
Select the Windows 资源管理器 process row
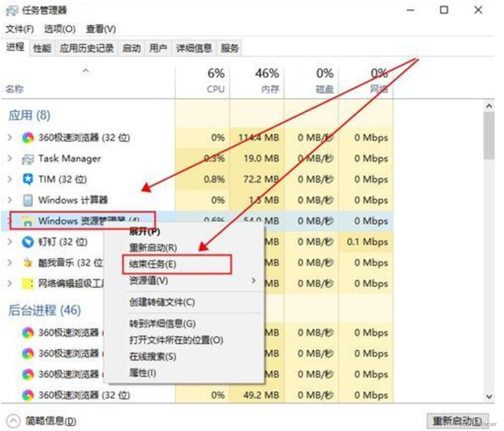[x=197, y=221]
